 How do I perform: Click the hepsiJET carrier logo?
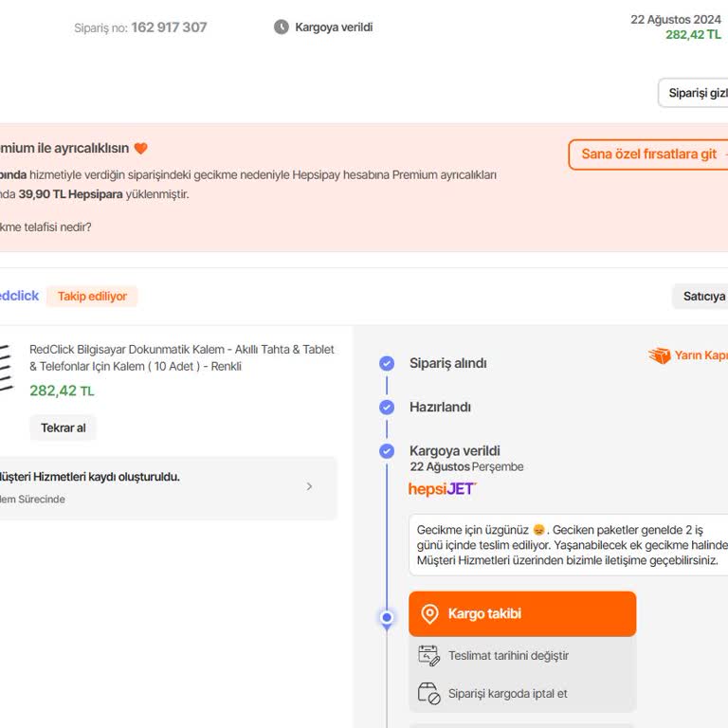click(x=442, y=489)
